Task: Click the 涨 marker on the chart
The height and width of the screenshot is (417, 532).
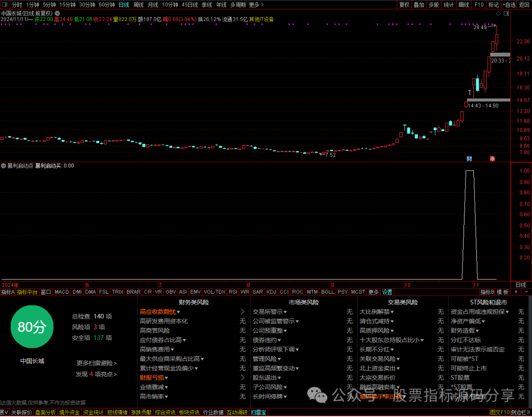Action: [x=492, y=159]
